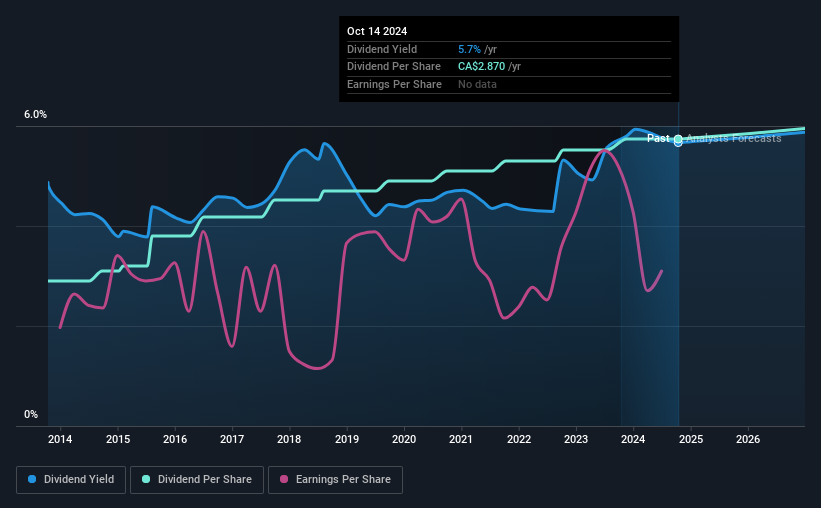The width and height of the screenshot is (821, 508).
Task: Click the 2026 x-axis label
Action: [748, 439]
